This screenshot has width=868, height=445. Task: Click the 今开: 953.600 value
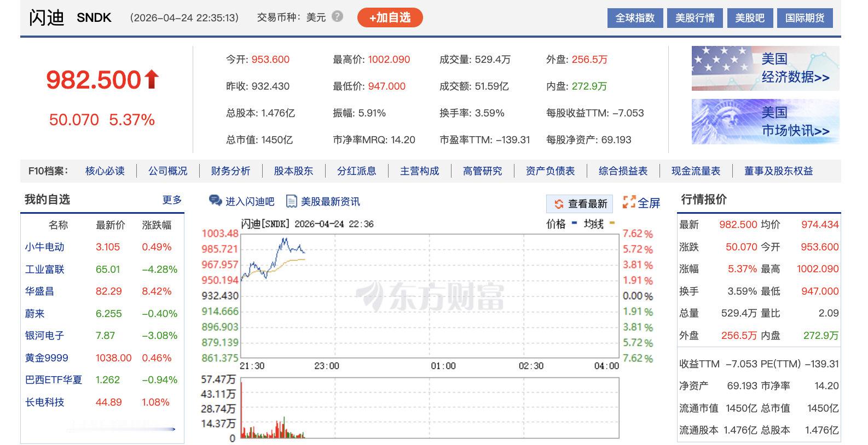[270, 60]
